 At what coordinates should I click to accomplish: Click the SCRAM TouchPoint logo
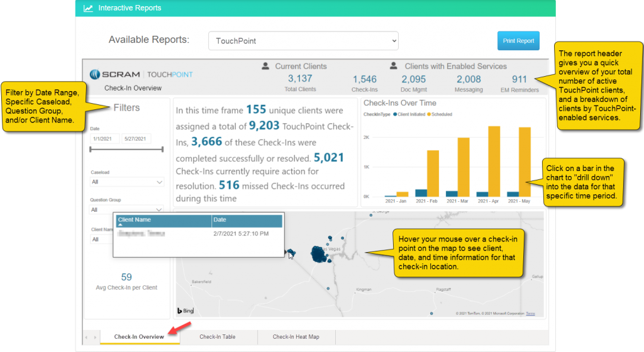[x=141, y=74]
